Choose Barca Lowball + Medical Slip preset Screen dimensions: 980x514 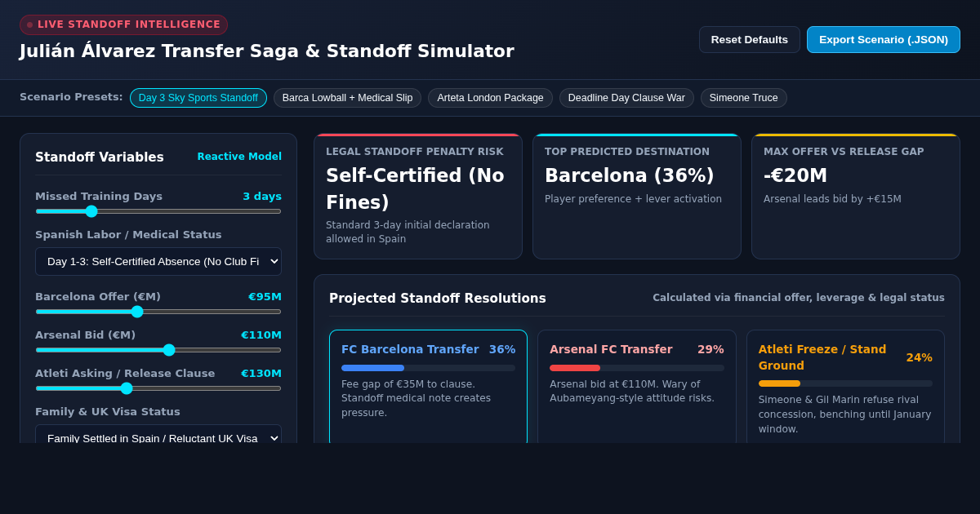coord(347,98)
